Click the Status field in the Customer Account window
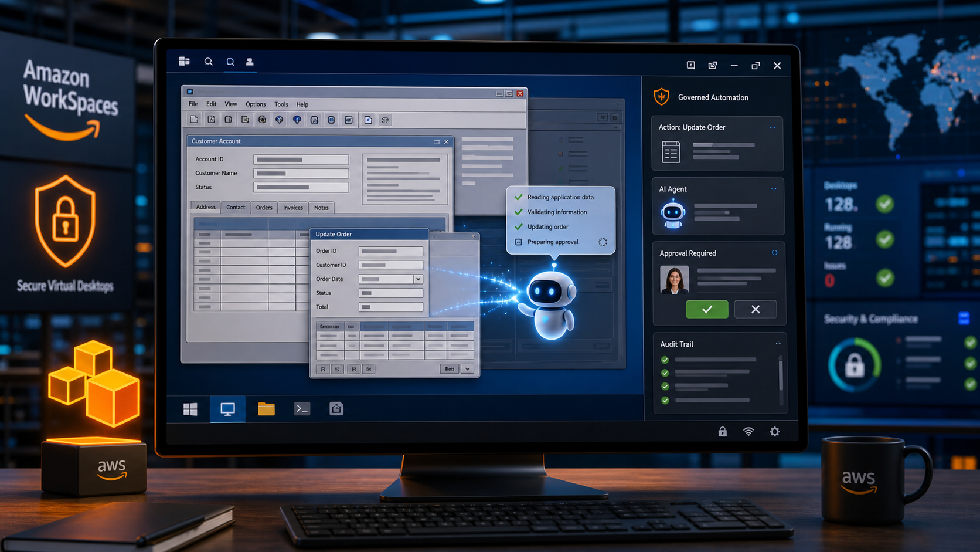 click(x=301, y=187)
